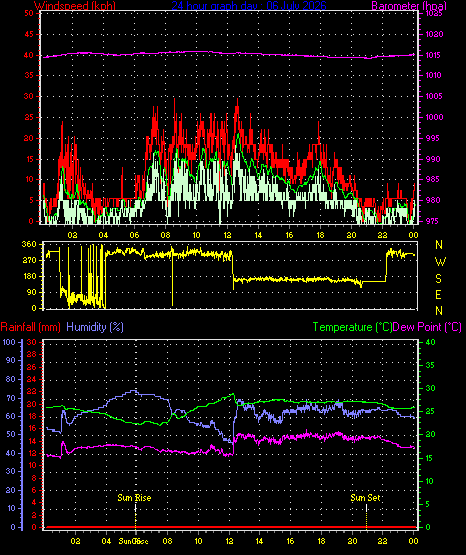Screen dimensions: 466x555
Task: Click the Humidity (%) legend label
Action: [95, 327]
